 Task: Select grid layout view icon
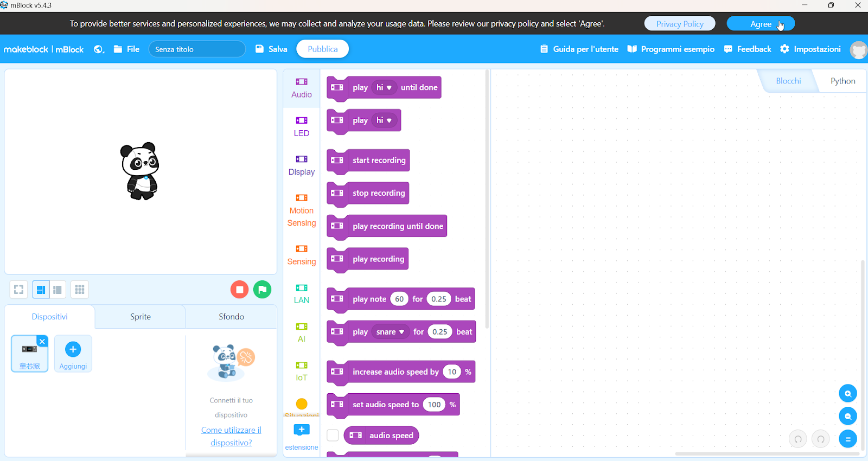tap(80, 290)
